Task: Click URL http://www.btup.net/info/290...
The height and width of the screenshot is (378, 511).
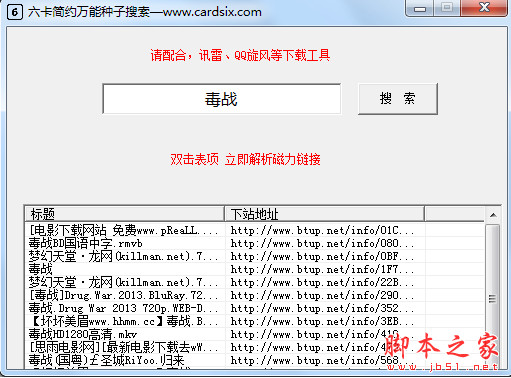Action: point(322,295)
